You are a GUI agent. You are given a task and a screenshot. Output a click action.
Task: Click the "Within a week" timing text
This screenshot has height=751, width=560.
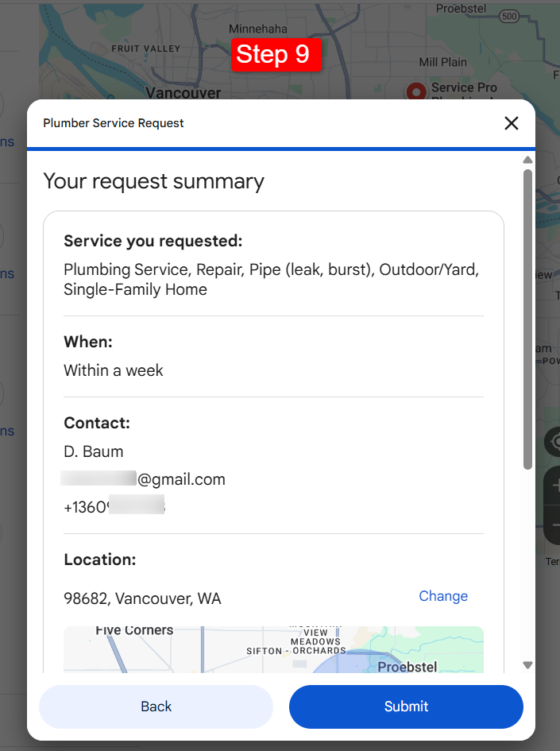114,370
